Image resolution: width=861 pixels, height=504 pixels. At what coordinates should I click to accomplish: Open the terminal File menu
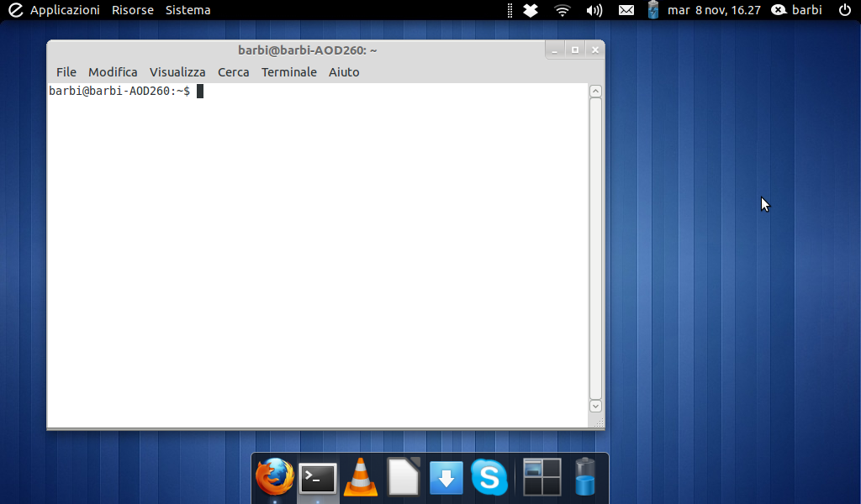coord(66,72)
